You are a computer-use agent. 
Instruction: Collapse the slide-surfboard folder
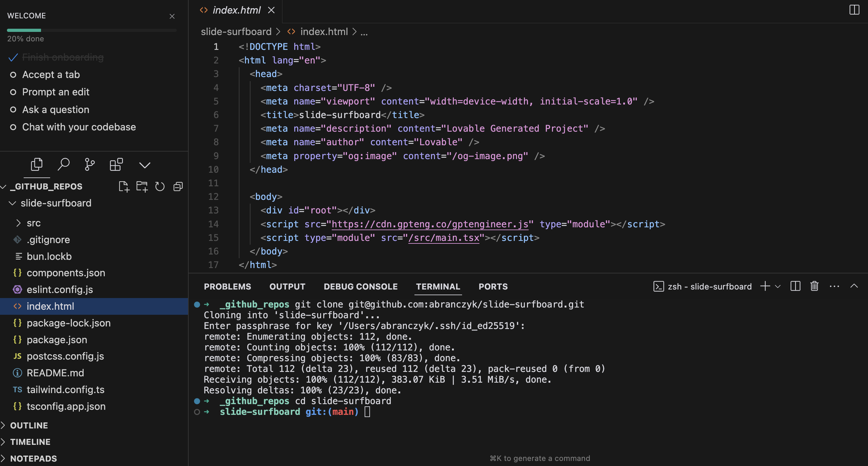pyautogui.click(x=13, y=203)
